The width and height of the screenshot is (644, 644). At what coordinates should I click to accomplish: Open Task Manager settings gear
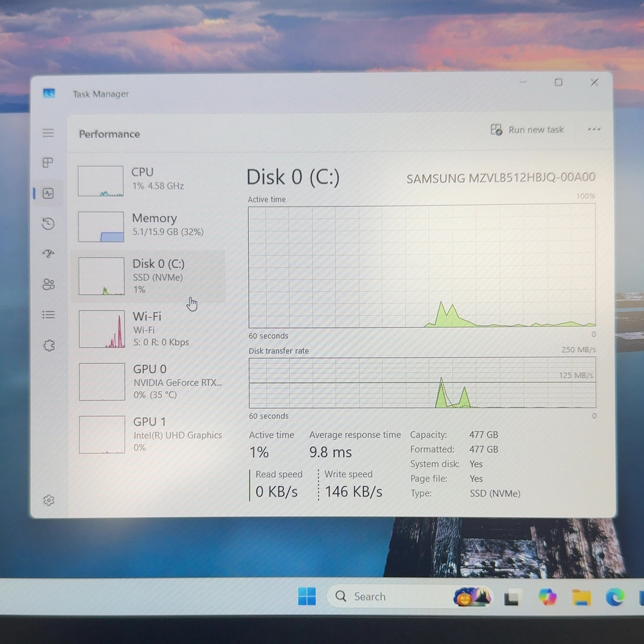[x=49, y=500]
